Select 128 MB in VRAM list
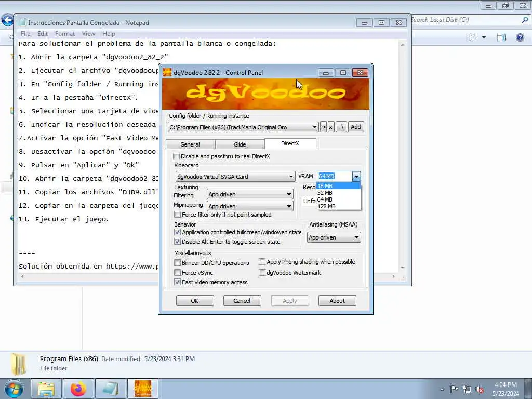The width and height of the screenshot is (532, 399). [338, 206]
